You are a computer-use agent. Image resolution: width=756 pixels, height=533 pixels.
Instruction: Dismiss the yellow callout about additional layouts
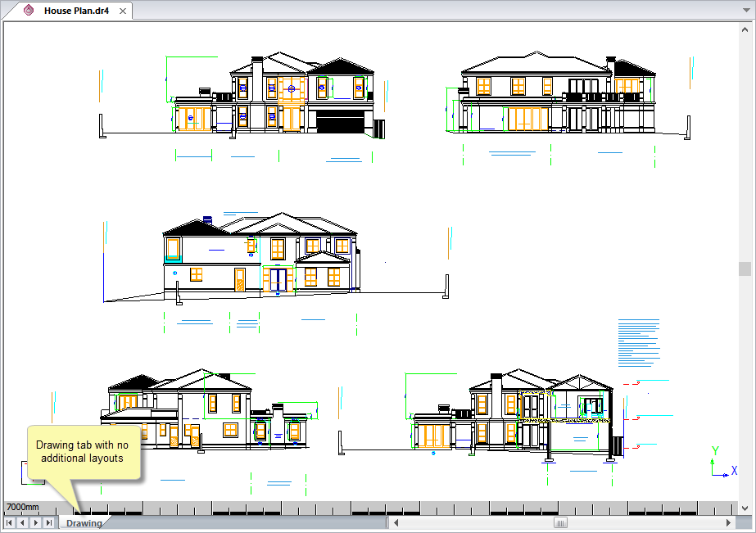[x=84, y=450]
